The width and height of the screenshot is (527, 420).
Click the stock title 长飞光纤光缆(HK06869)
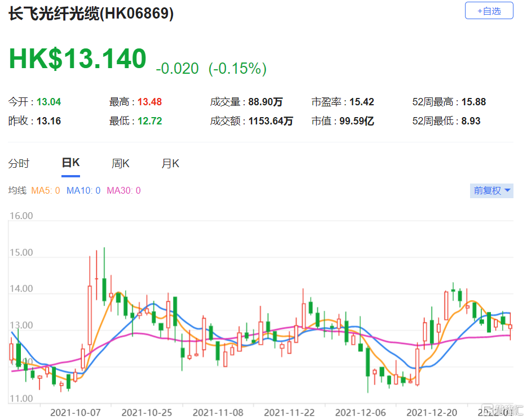coord(91,14)
